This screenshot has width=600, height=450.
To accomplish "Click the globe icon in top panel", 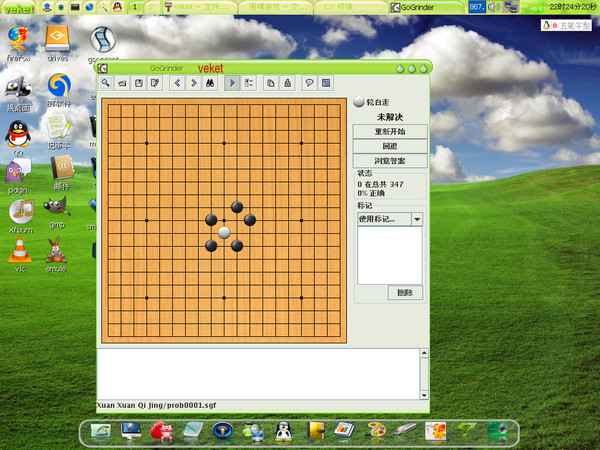I will 89,7.
